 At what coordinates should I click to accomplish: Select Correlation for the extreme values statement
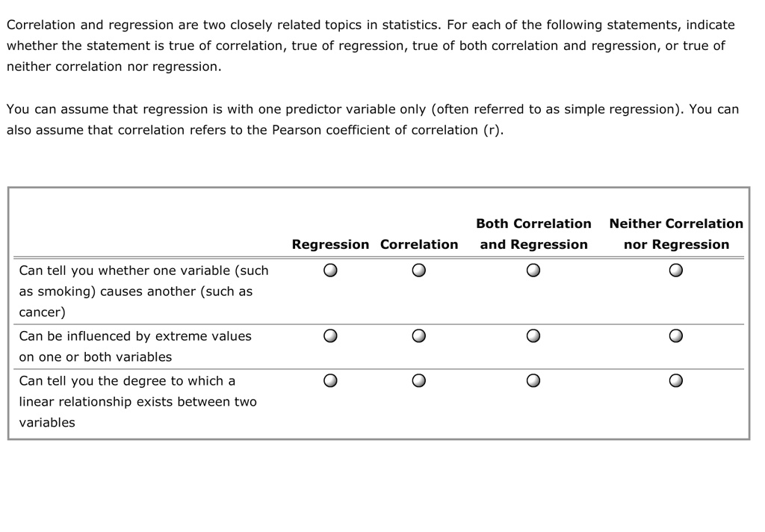point(418,335)
